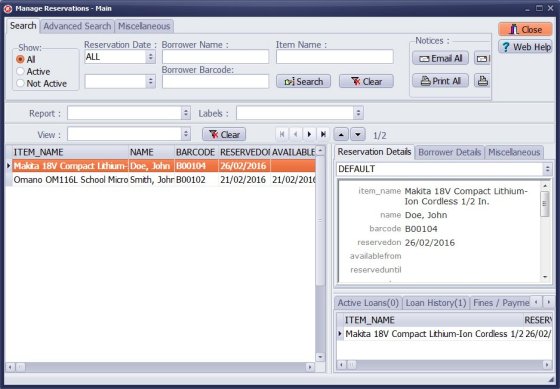
Task: Click the reservations list vertical scrollbar thumb
Action: click(320, 221)
